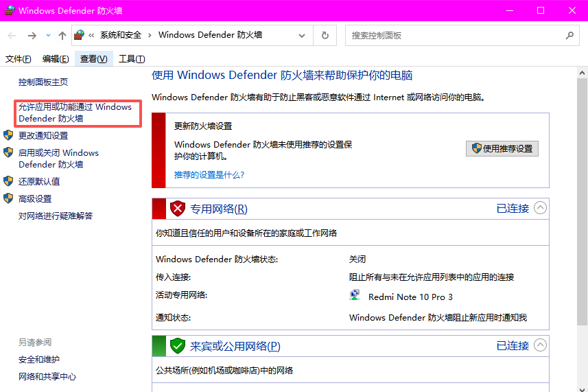
Task: Click the vertical scrollbar thumb
Action: [582, 202]
